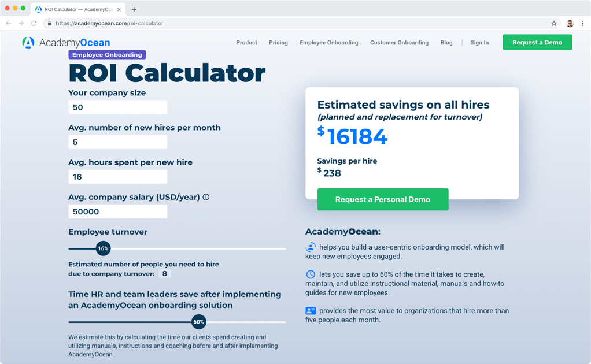Viewport: 591px width, 364px height.
Task: Click the avg. company salary field
Action: coord(117,211)
